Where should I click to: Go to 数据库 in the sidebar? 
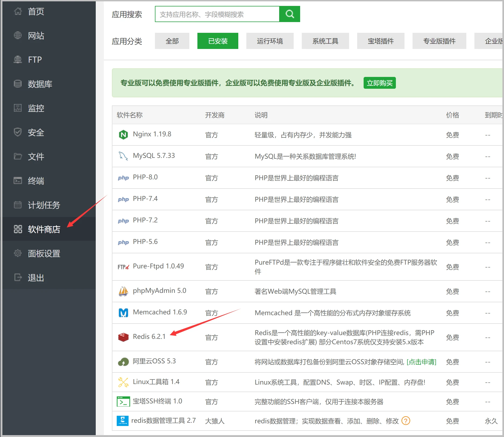pyautogui.click(x=40, y=84)
